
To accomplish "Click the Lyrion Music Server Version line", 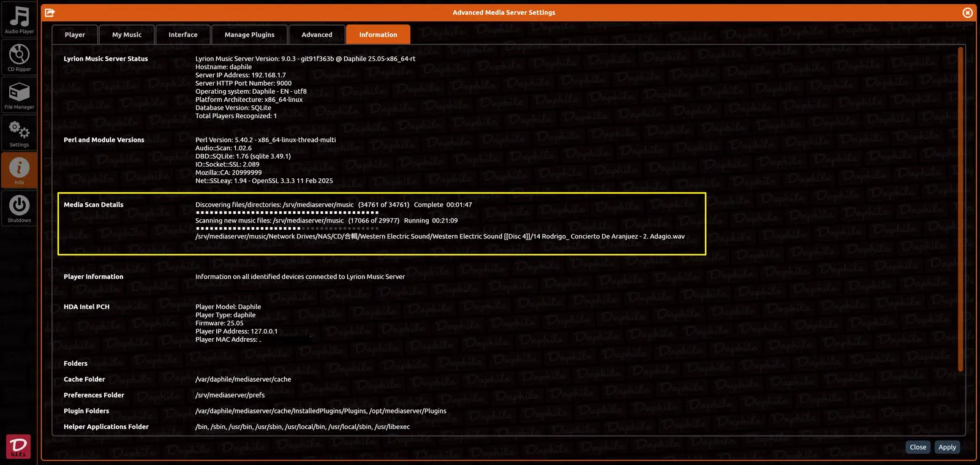I will [305, 59].
